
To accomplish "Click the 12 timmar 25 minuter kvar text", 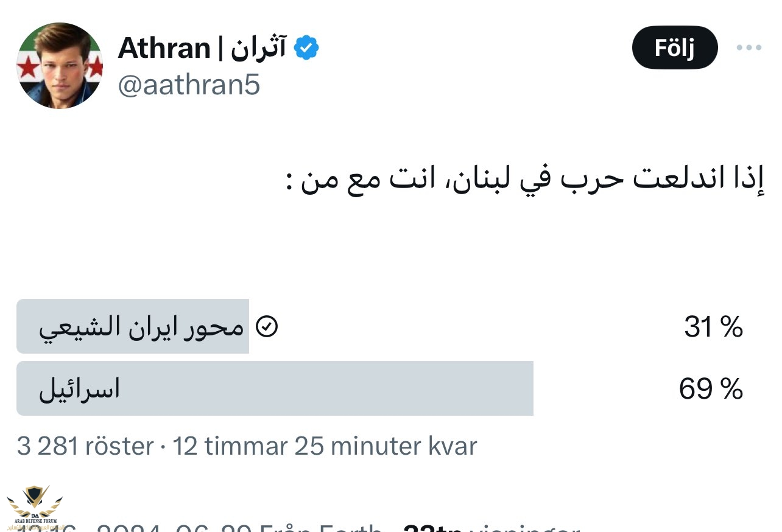I will pyautogui.click(x=325, y=446).
